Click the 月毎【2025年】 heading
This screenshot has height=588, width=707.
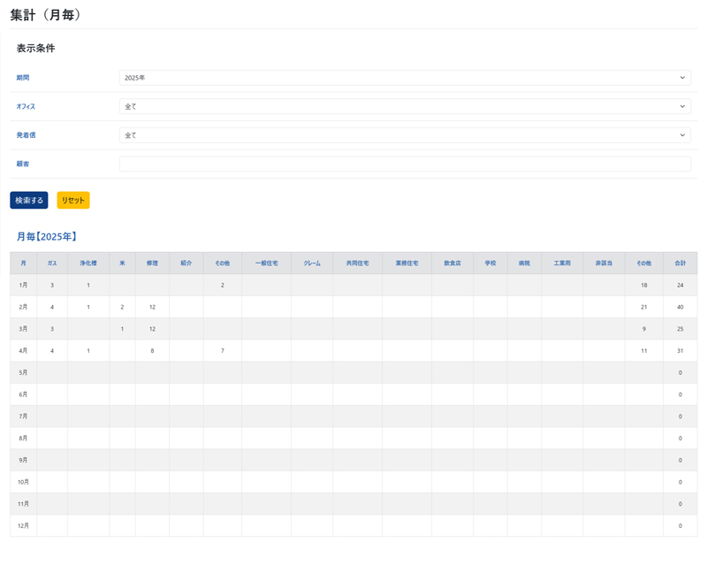(47, 236)
